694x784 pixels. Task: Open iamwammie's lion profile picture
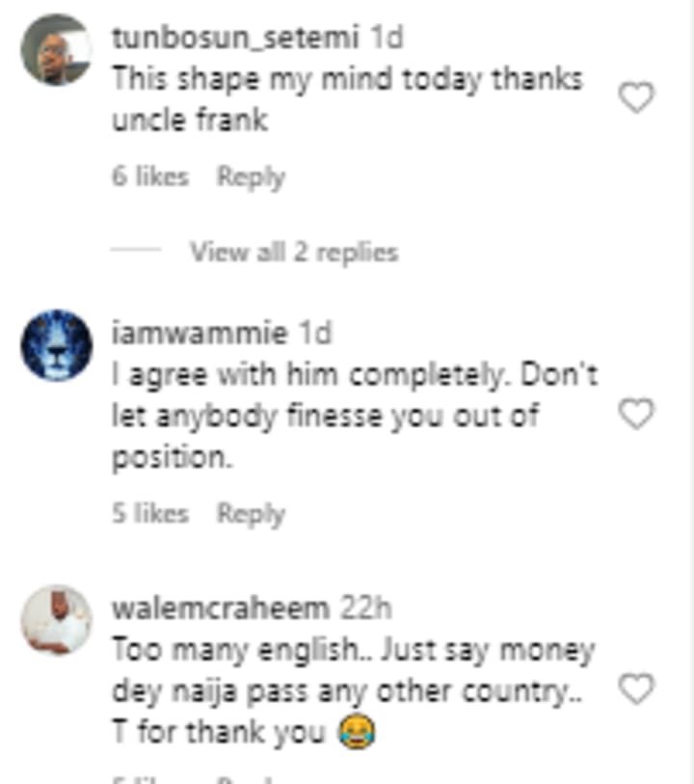57,345
